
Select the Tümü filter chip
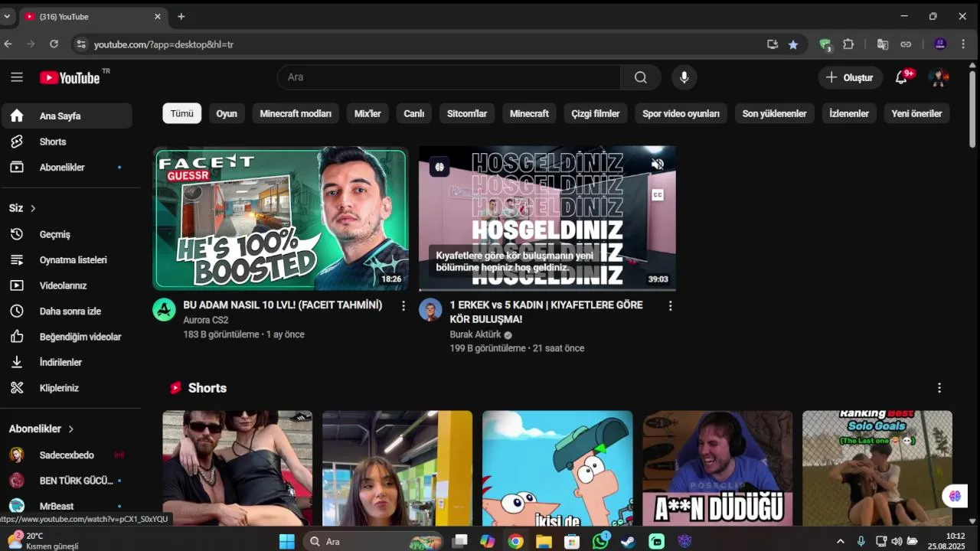pyautogui.click(x=182, y=113)
